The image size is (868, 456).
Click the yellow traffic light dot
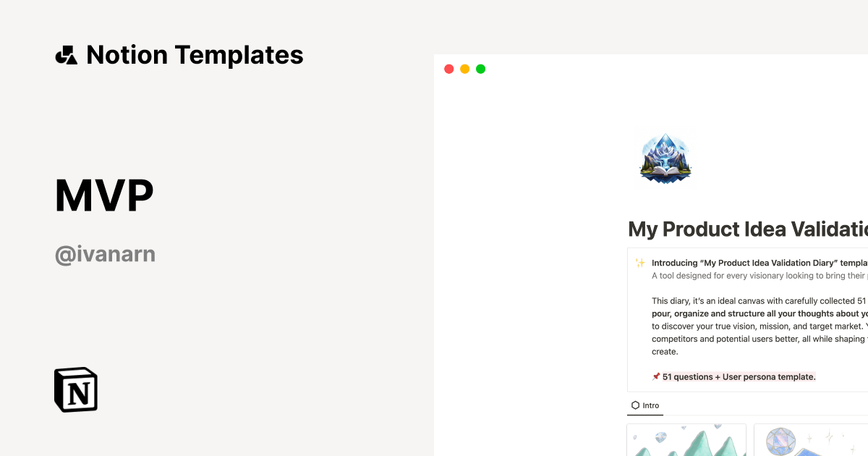(x=464, y=69)
